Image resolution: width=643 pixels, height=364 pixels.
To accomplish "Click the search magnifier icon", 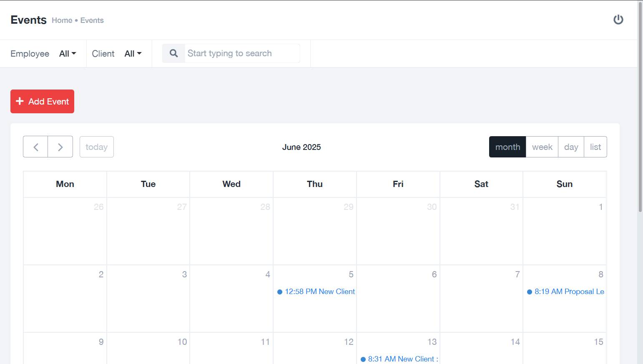I will pyautogui.click(x=174, y=53).
